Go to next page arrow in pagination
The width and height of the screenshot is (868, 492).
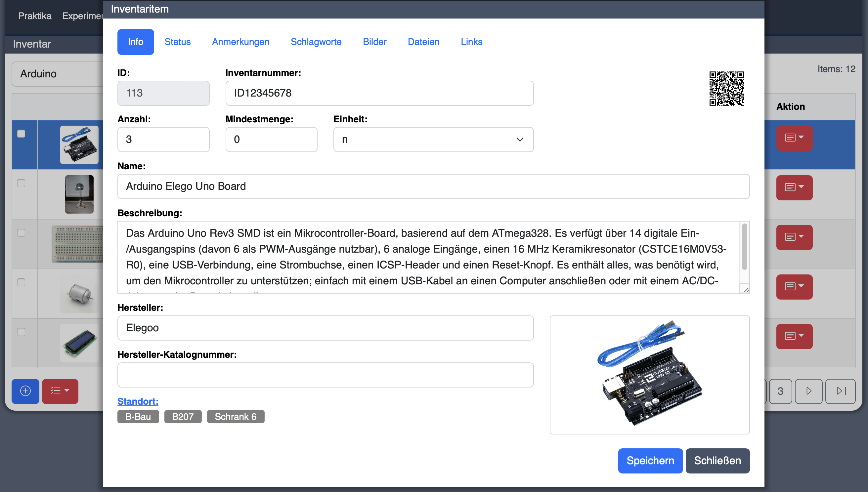(808, 391)
